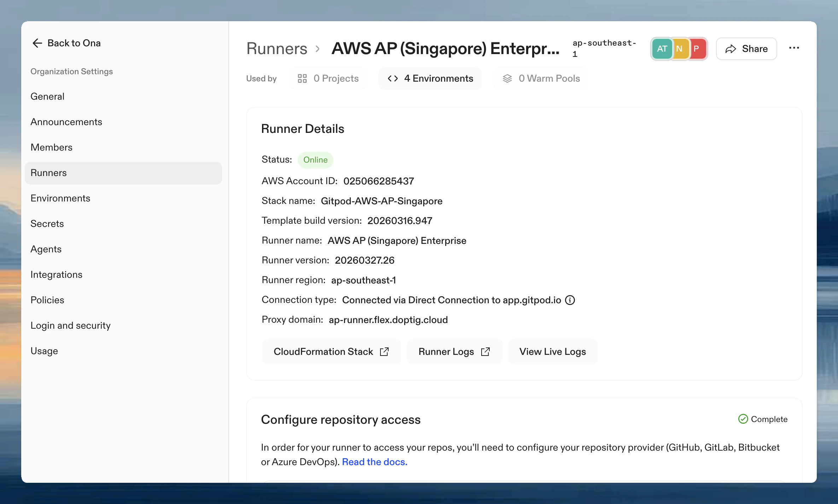Click the info icon beside Connection type
838x504 pixels.
[x=570, y=300]
